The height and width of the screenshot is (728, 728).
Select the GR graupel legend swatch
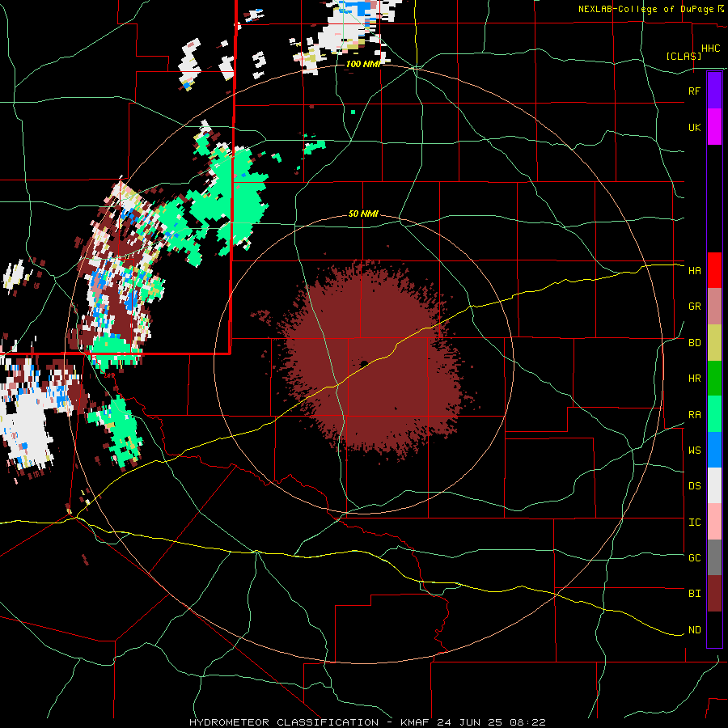(714, 307)
